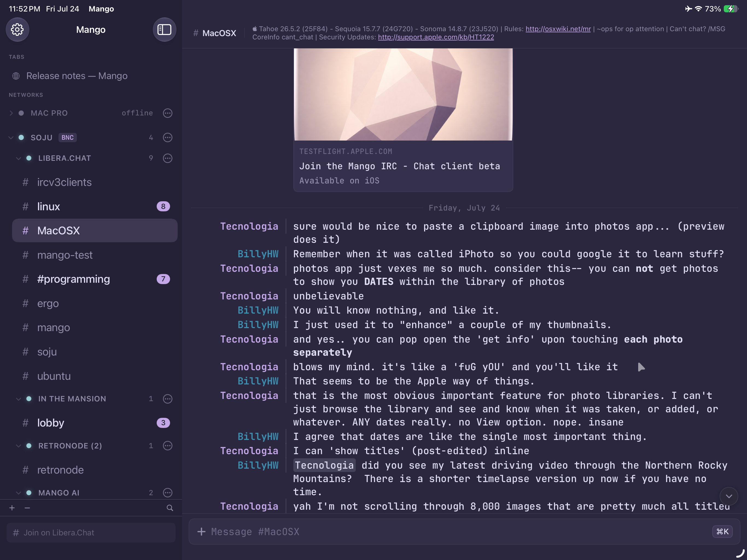
Task: Click Tecnologia nick next to 'unbelievable'
Action: coord(249,296)
